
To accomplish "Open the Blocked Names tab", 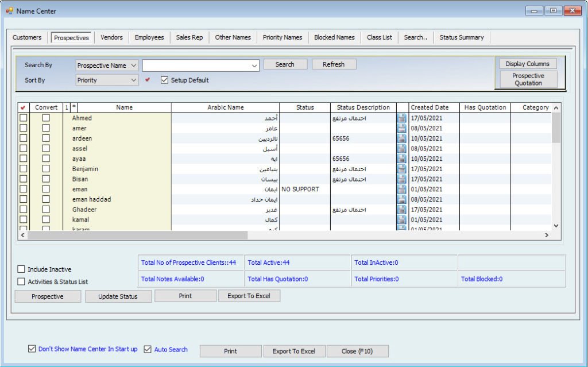I will [334, 37].
